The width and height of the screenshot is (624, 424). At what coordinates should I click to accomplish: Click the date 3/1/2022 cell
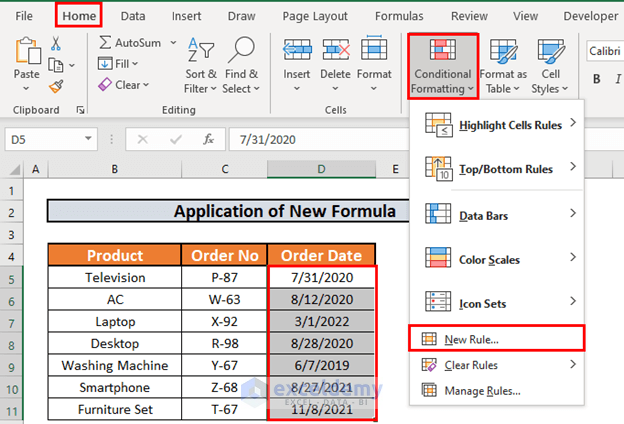(322, 321)
